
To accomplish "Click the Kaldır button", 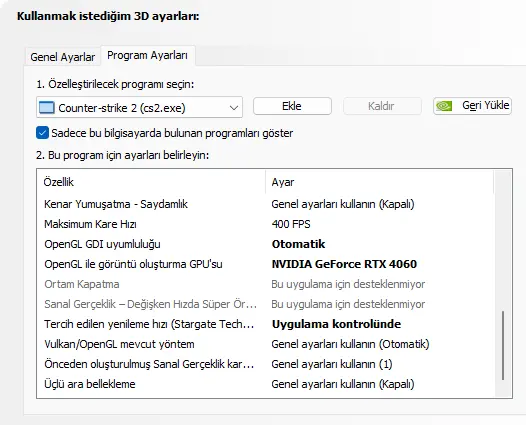I will point(382,106).
